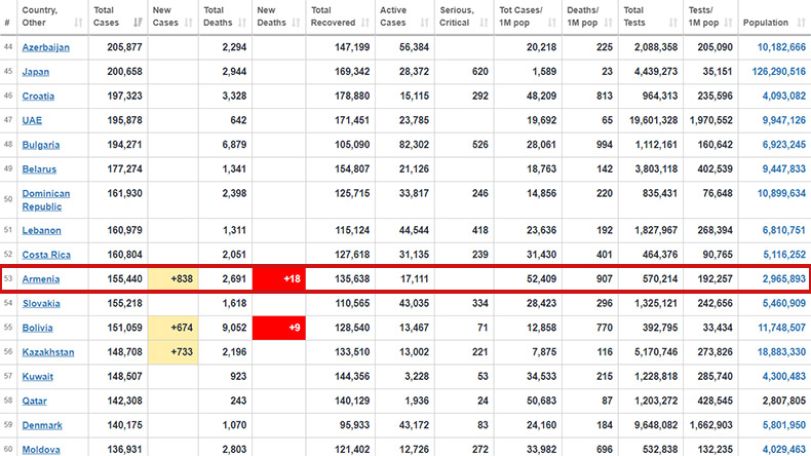Open Costa Rica population link 5,116,252

784,254
